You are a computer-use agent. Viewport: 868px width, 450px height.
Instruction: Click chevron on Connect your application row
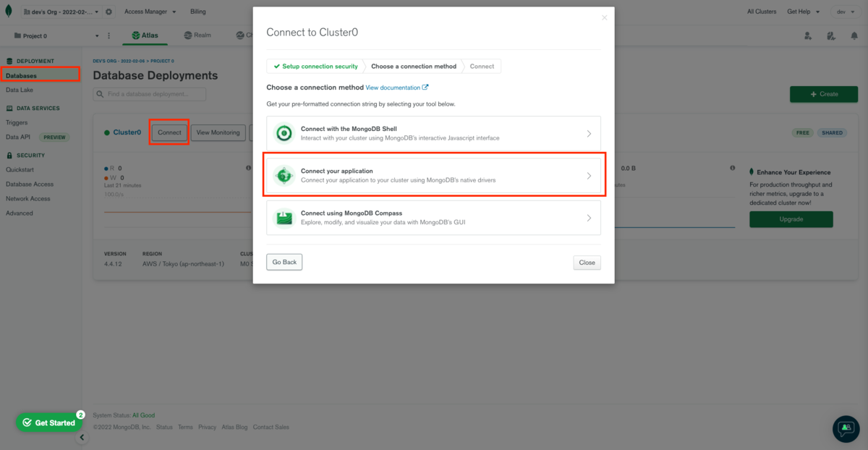pyautogui.click(x=589, y=176)
